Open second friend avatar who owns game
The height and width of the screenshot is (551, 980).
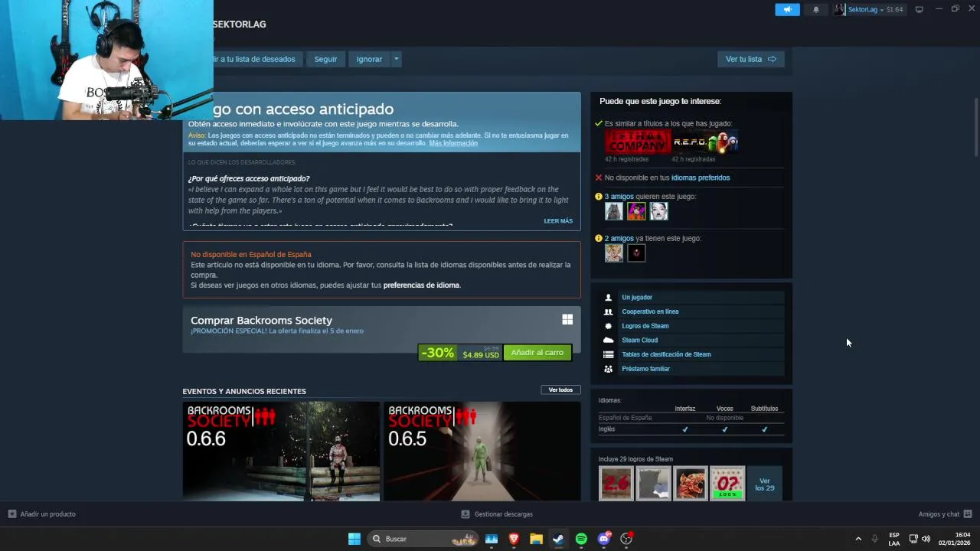(636, 253)
